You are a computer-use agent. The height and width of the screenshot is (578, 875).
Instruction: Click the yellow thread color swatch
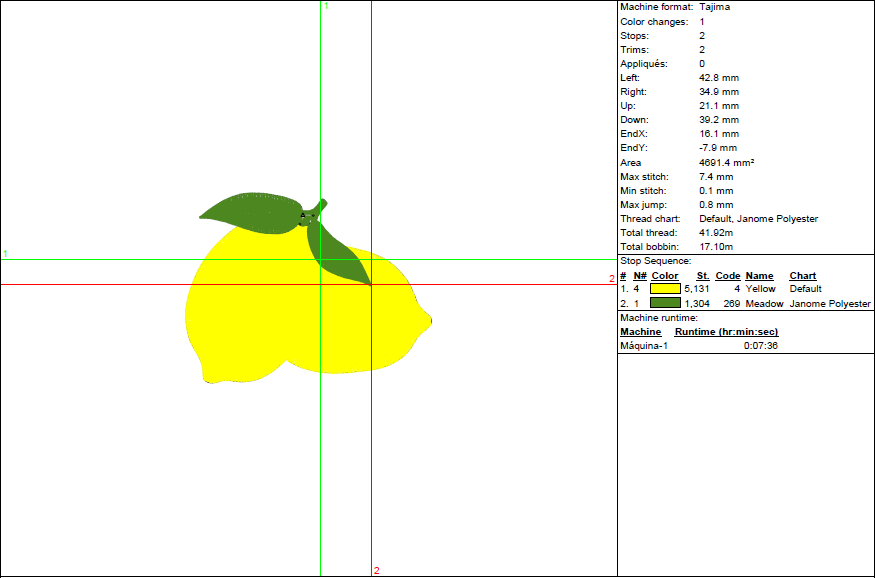point(665,289)
